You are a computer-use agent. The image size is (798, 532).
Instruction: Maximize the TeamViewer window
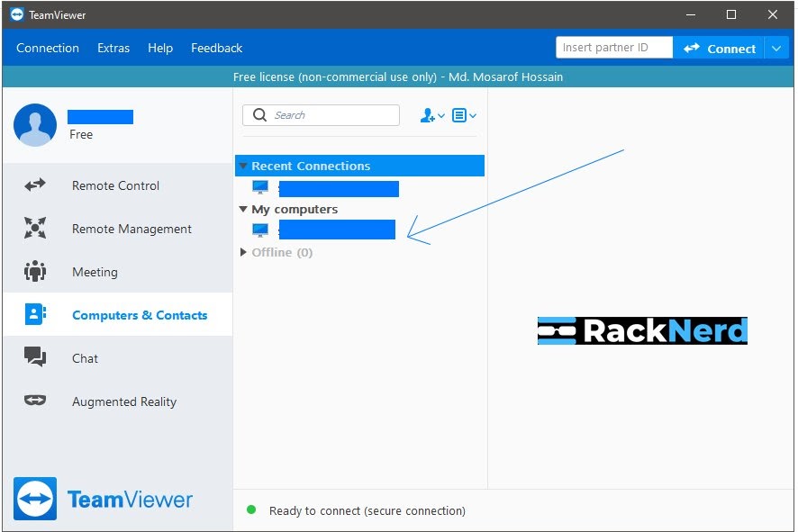[x=731, y=14]
